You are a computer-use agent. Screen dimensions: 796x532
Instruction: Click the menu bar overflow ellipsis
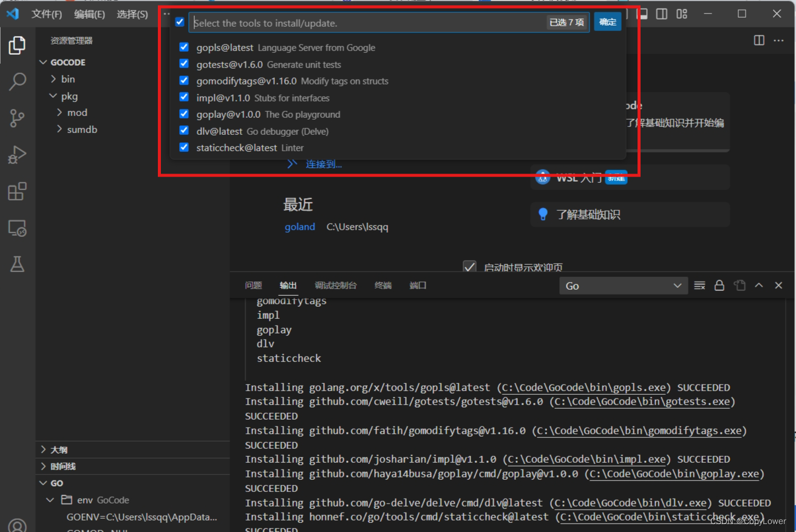tap(166, 13)
